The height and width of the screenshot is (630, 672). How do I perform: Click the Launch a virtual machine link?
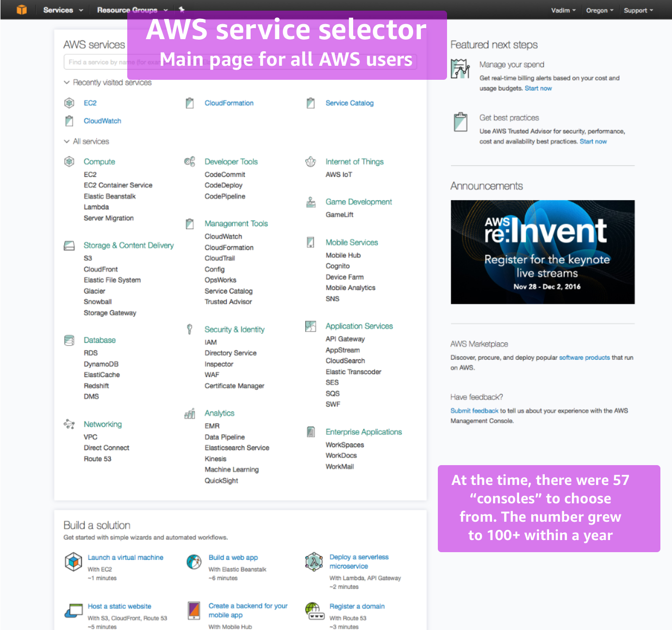pyautogui.click(x=125, y=557)
